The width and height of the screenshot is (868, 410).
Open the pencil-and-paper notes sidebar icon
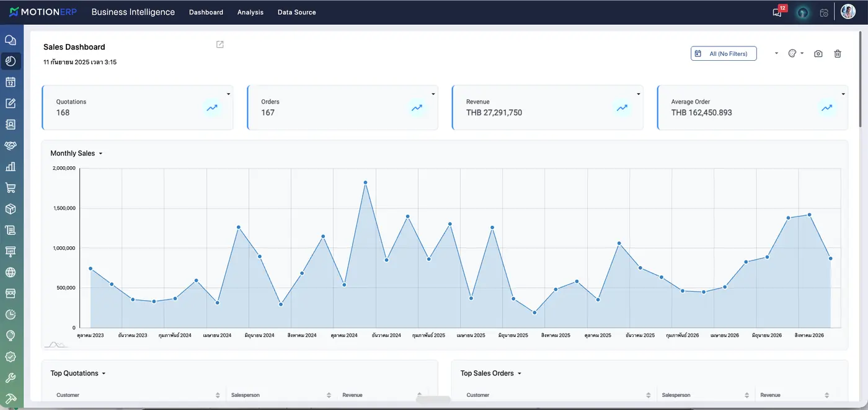click(x=11, y=103)
